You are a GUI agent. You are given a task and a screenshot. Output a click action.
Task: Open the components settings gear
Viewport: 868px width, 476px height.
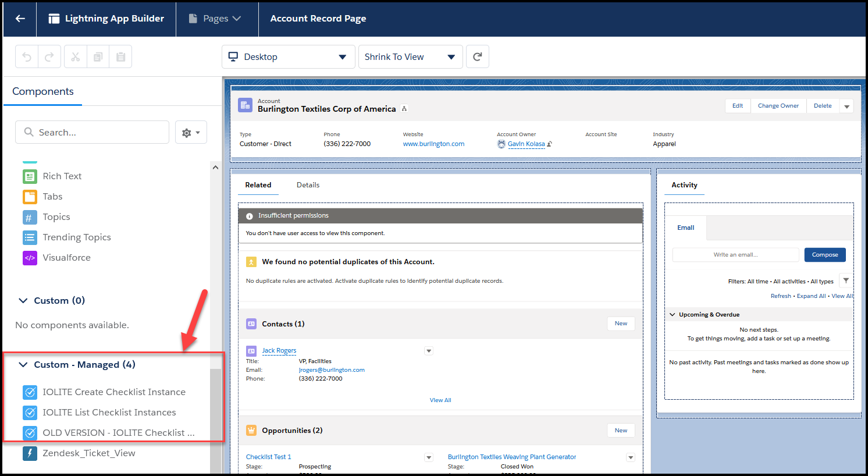191,132
